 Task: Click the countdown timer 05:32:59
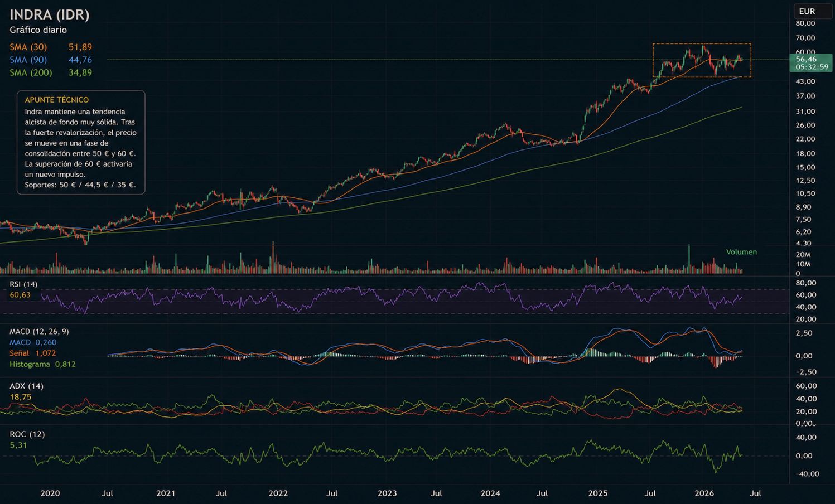coord(812,67)
